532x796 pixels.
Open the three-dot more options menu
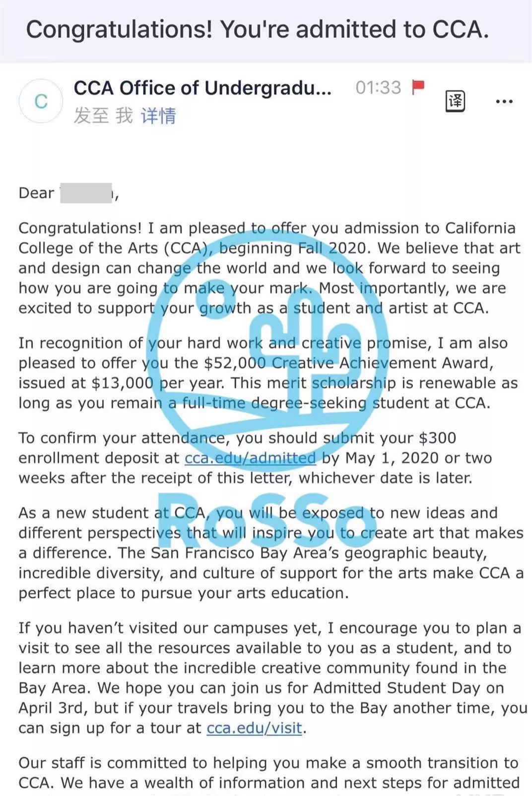pos(504,102)
